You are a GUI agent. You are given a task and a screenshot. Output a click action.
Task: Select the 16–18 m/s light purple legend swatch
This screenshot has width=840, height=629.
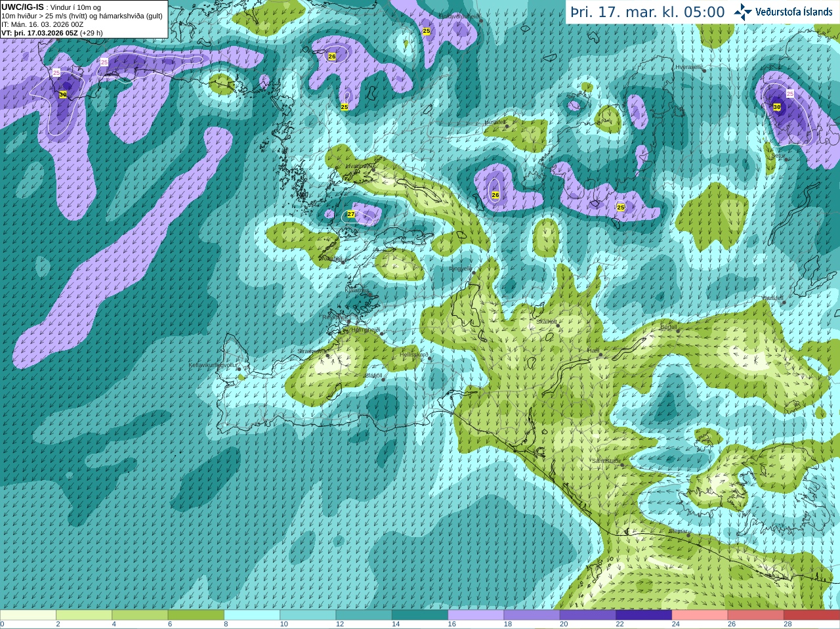pos(476,615)
